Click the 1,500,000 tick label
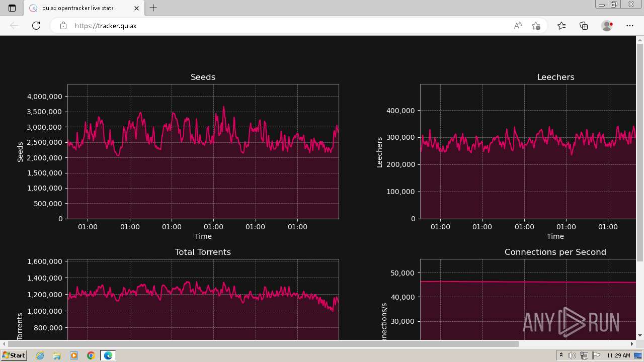This screenshot has width=644, height=362. click(x=45, y=173)
